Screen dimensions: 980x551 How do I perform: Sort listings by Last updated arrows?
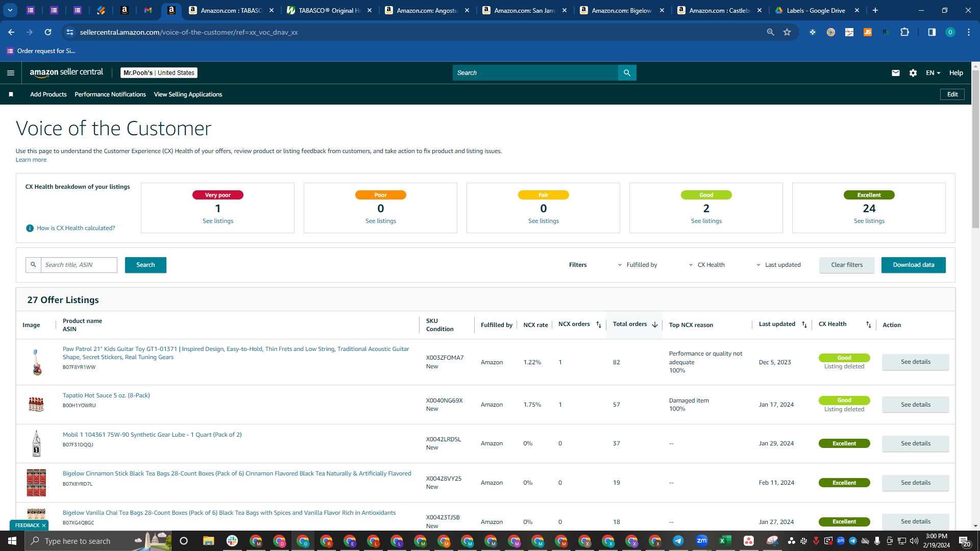804,324
